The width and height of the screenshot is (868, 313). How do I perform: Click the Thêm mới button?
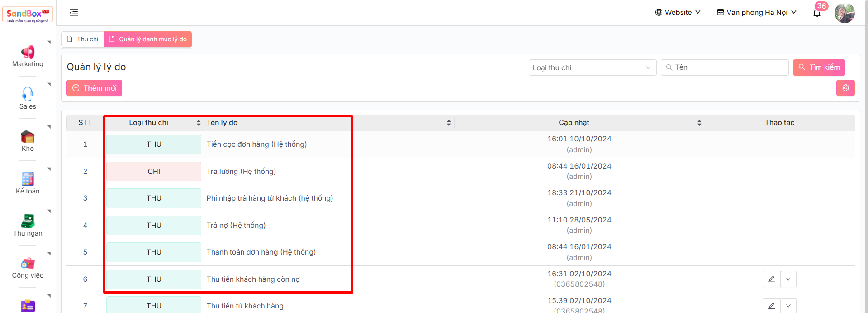click(94, 88)
